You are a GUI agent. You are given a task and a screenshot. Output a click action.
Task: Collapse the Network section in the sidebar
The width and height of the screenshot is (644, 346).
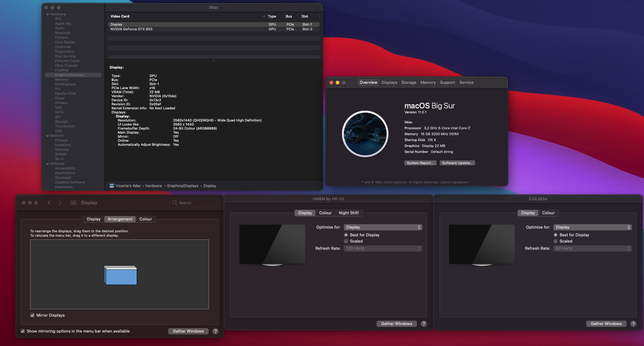click(x=47, y=136)
